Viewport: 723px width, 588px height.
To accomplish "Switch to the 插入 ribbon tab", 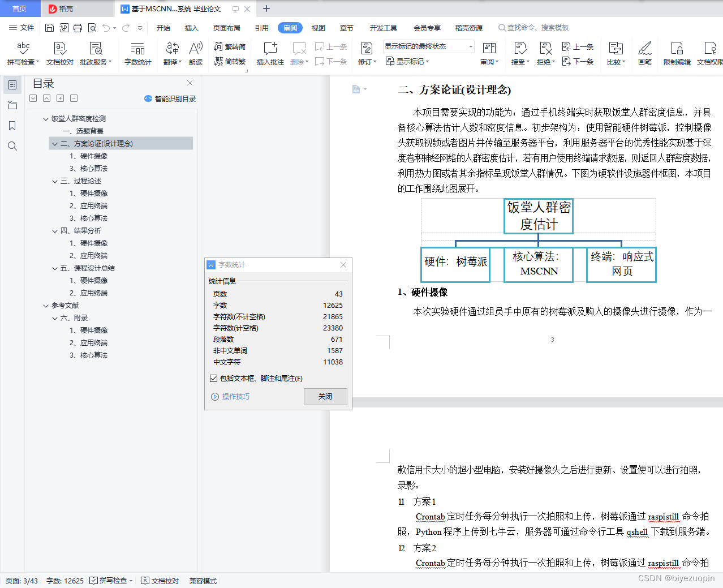I will 191,27.
